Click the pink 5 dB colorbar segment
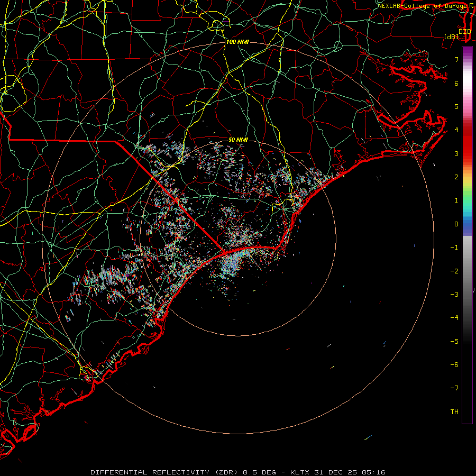Image resolution: width=476 pixels, height=476 pixels. point(467,106)
